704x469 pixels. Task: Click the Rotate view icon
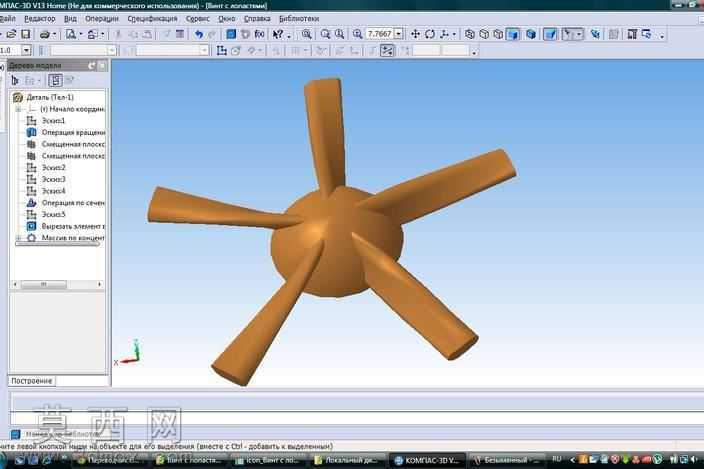point(430,34)
